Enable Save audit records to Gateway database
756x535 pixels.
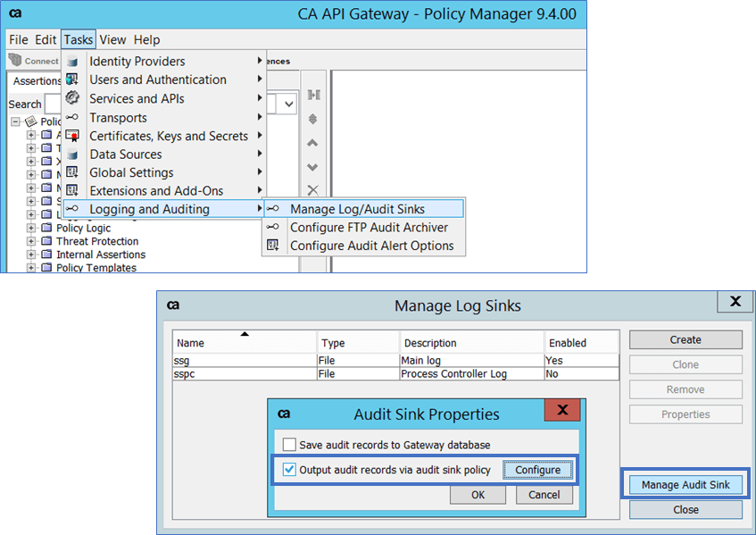[x=289, y=445]
